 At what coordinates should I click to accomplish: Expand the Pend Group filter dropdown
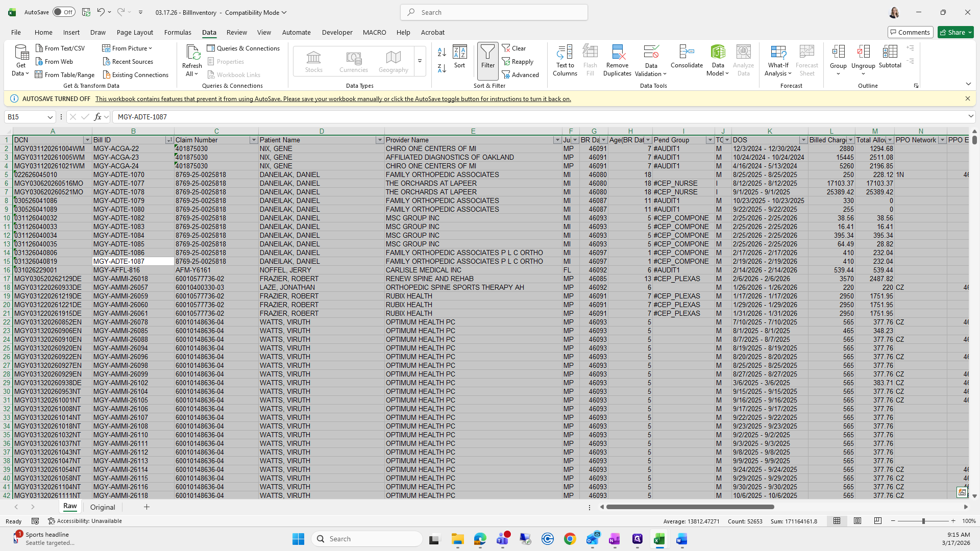point(709,140)
